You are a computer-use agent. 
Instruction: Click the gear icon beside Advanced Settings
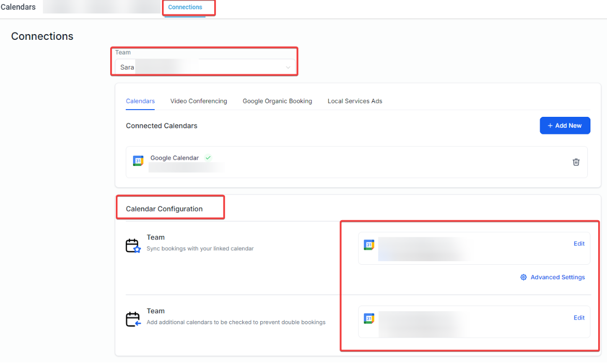[x=523, y=277]
